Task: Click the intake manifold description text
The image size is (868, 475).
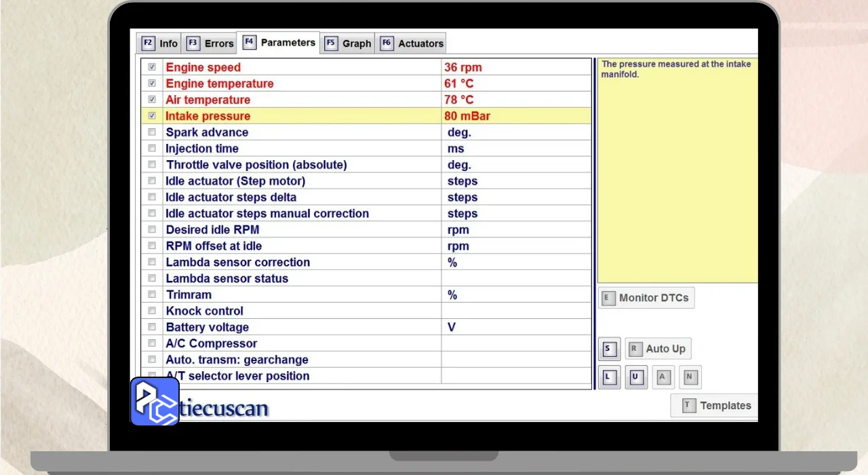Action: (676, 69)
